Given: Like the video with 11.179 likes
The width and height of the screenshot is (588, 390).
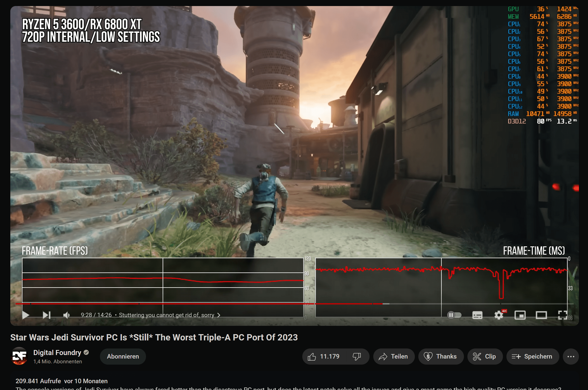Looking at the screenshot, I should click(323, 357).
